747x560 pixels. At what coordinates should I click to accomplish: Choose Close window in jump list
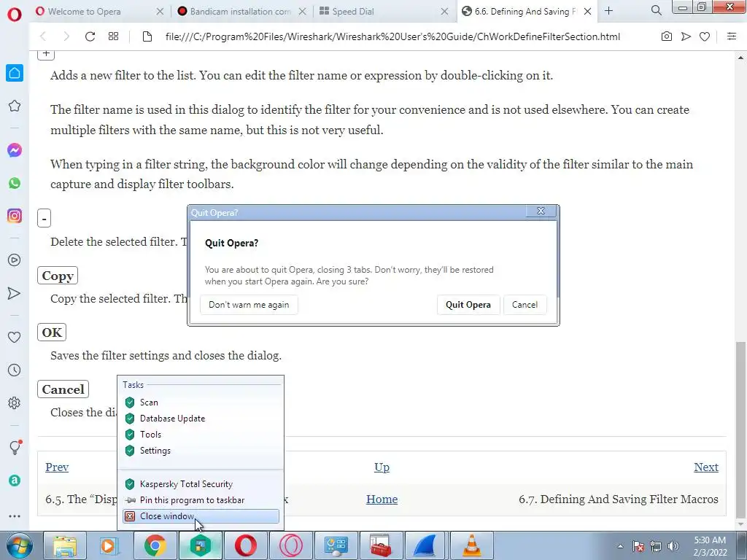[x=201, y=516]
